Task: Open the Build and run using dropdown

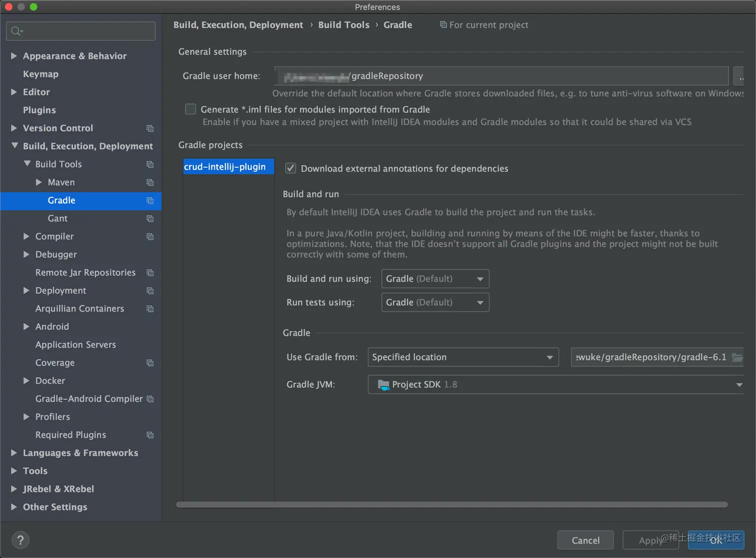Action: pyautogui.click(x=435, y=279)
